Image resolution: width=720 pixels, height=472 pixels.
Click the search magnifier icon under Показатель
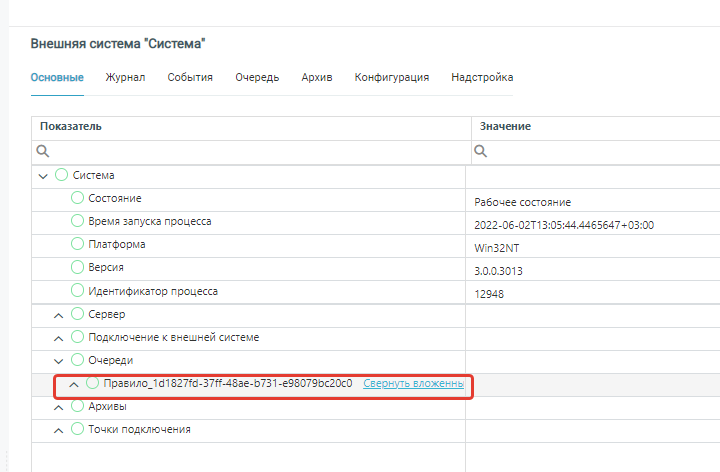pyautogui.click(x=43, y=152)
